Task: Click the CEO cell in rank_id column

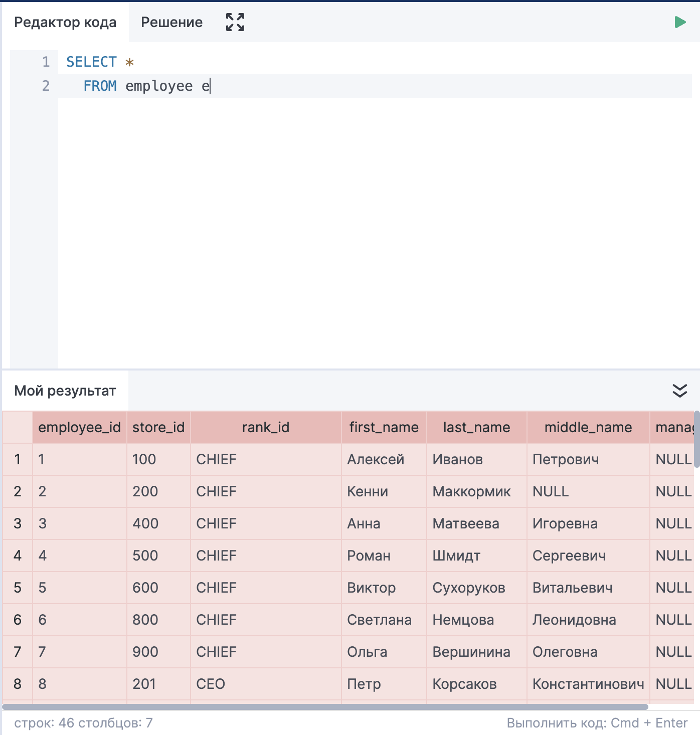Action: (x=211, y=684)
